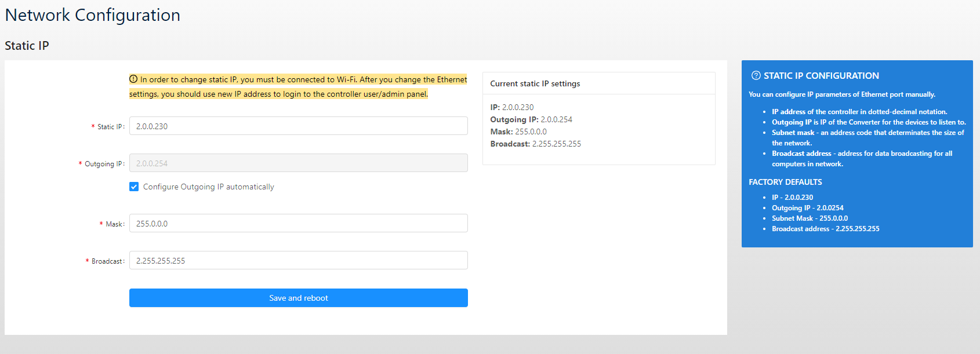The height and width of the screenshot is (354, 980).
Task: Select the Mask input field
Action: (x=298, y=223)
